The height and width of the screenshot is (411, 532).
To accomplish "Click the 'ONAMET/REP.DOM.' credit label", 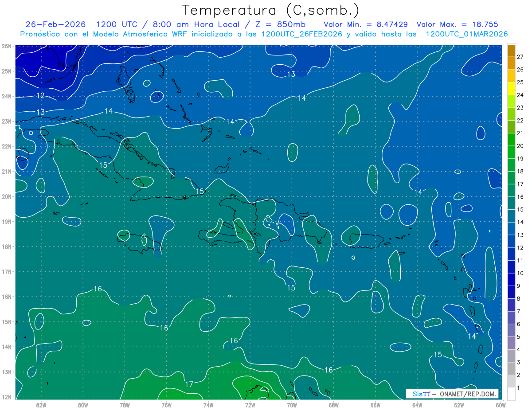I will 468,394.
